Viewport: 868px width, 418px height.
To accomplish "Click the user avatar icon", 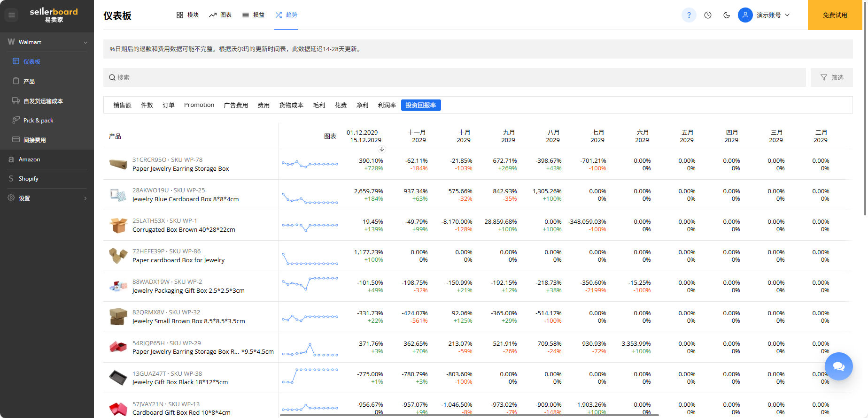I will pos(745,15).
